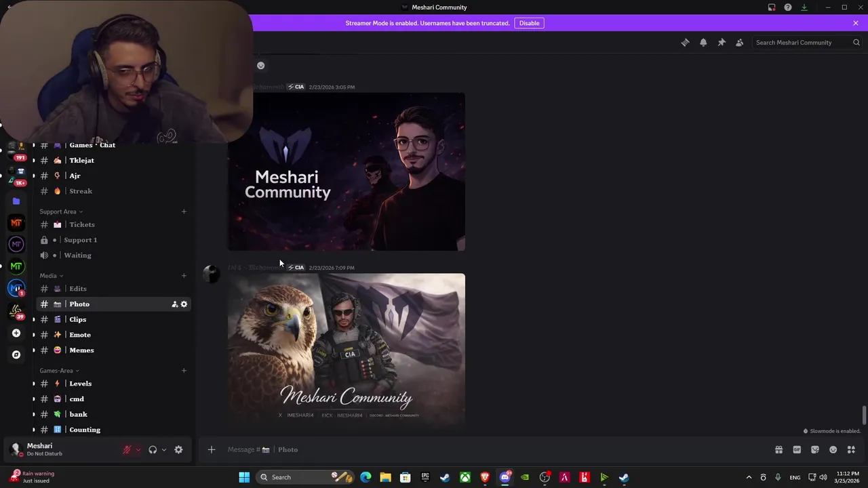Open the emoji picker in message bar
868x488 pixels.
point(833,449)
